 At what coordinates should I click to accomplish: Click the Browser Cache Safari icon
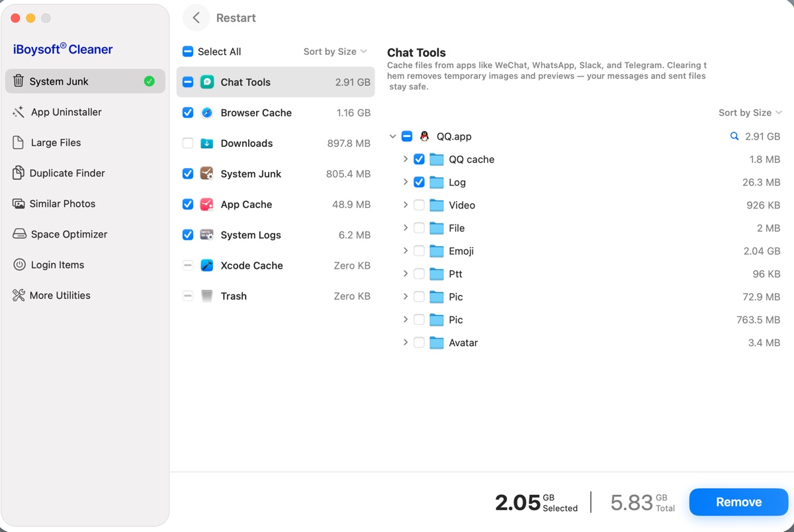coord(206,112)
